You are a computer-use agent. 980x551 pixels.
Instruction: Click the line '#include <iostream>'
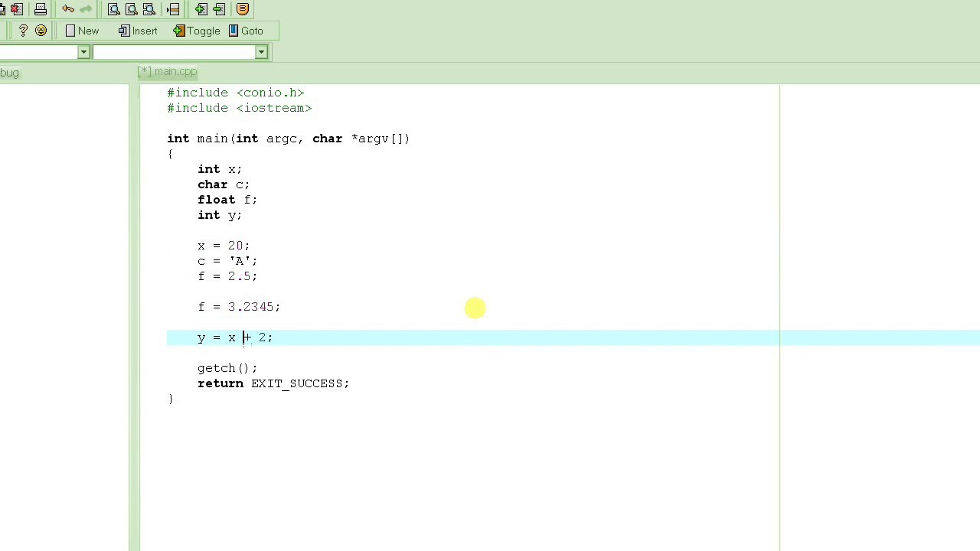tap(240, 108)
